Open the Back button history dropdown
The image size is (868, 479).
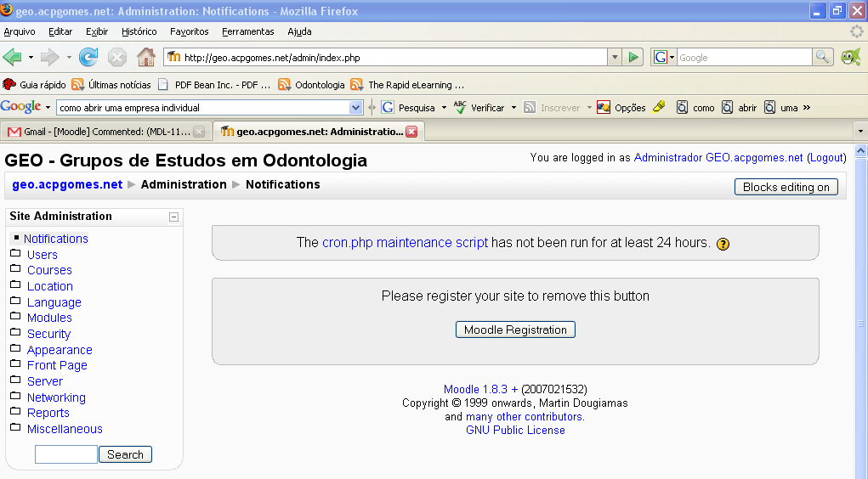click(31, 57)
